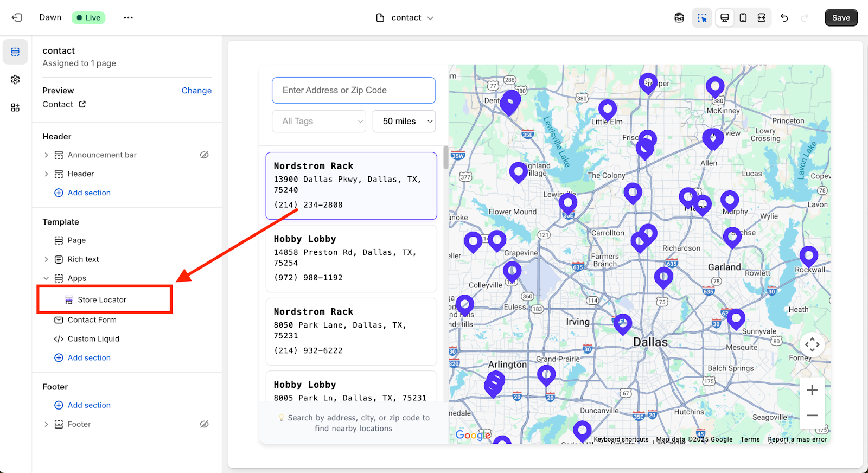Open the 50 miles radius dropdown
Viewport: 868px width, 473px height.
tap(404, 122)
